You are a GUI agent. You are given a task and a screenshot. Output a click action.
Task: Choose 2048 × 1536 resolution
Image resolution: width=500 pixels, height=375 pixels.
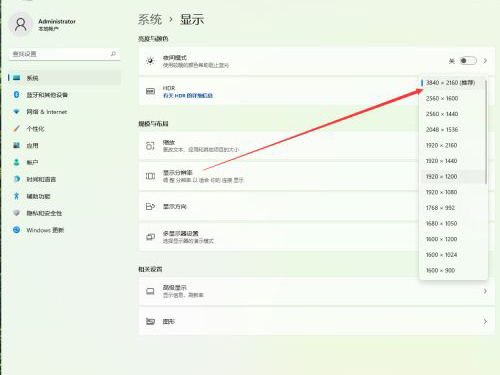(x=452, y=130)
